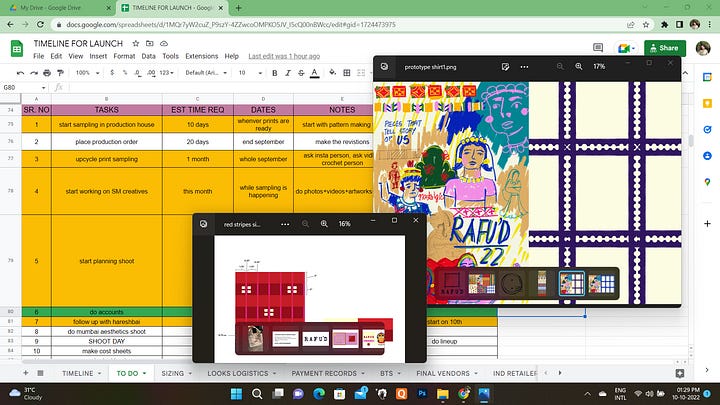Open the fill color picker
This screenshot has height=405, width=720.
(x=333, y=73)
